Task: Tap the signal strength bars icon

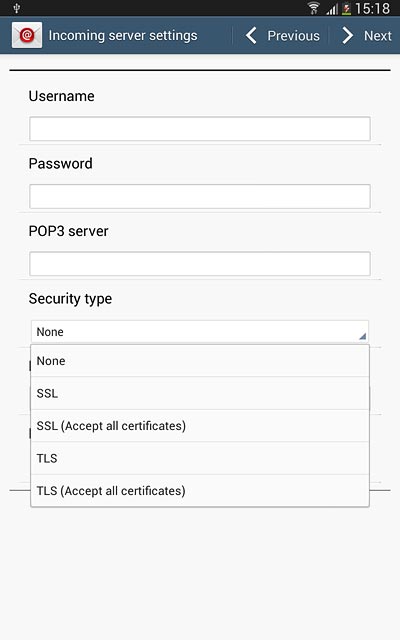Action: point(332,9)
